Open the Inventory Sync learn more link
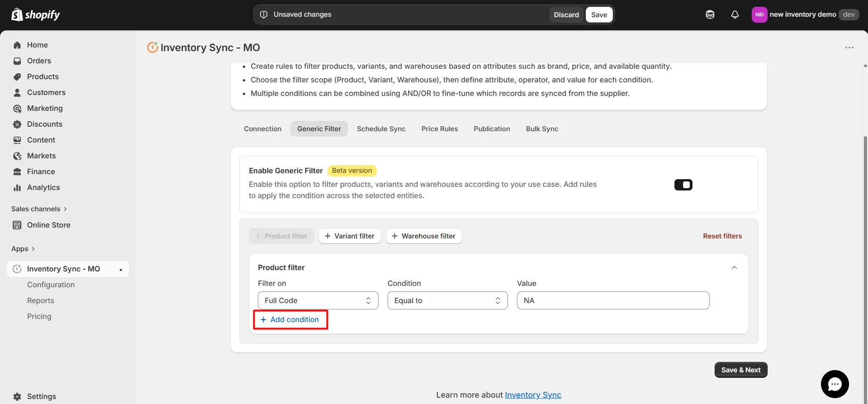 pyautogui.click(x=533, y=395)
